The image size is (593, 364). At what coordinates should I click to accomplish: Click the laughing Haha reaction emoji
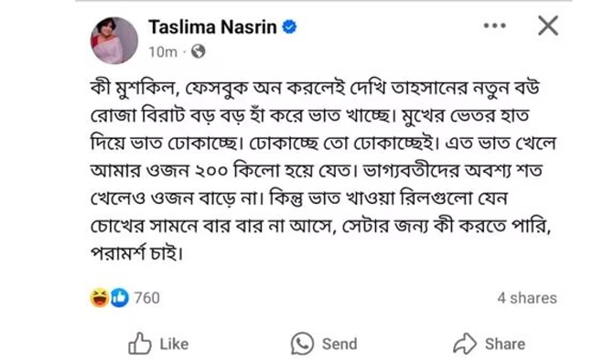pos(100,297)
